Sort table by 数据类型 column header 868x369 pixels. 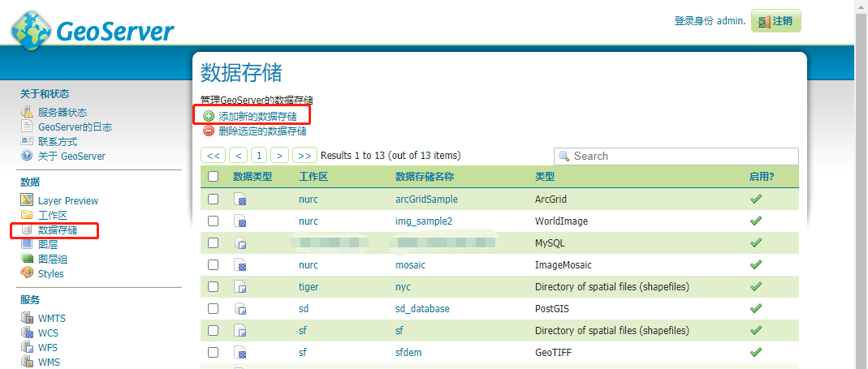[x=253, y=177]
